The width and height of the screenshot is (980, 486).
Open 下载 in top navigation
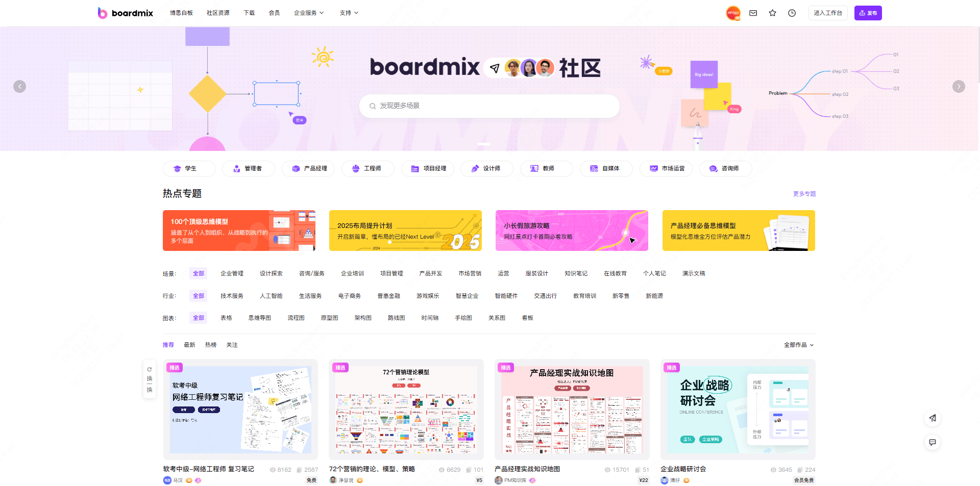click(249, 13)
